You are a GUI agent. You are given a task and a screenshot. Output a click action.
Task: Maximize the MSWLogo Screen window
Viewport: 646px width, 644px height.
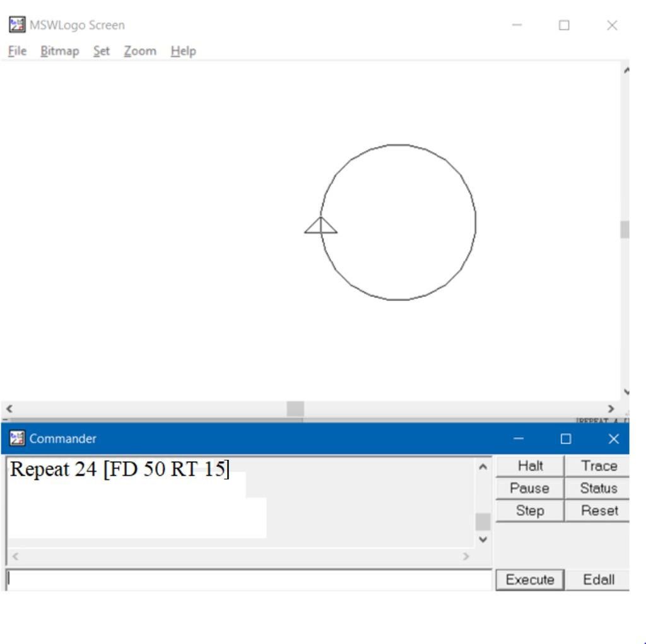coord(564,25)
